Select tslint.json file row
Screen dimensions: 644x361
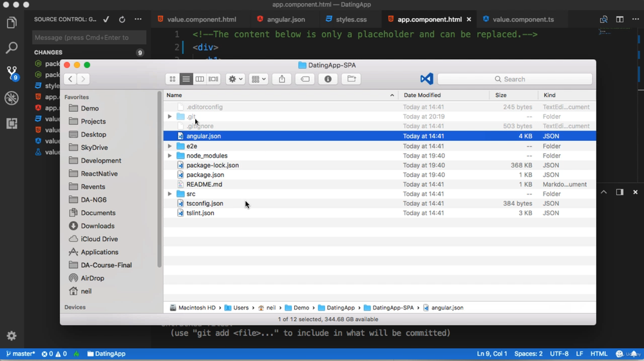379,213
